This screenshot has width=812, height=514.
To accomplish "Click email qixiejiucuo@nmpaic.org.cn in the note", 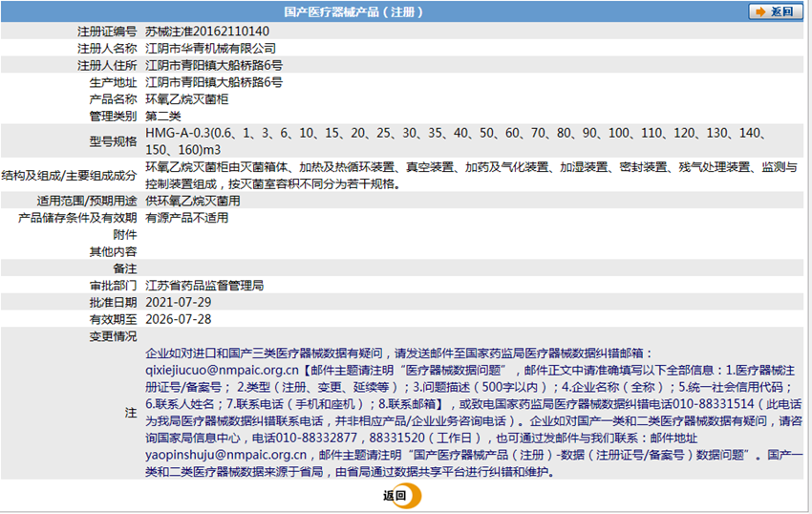I will [223, 370].
